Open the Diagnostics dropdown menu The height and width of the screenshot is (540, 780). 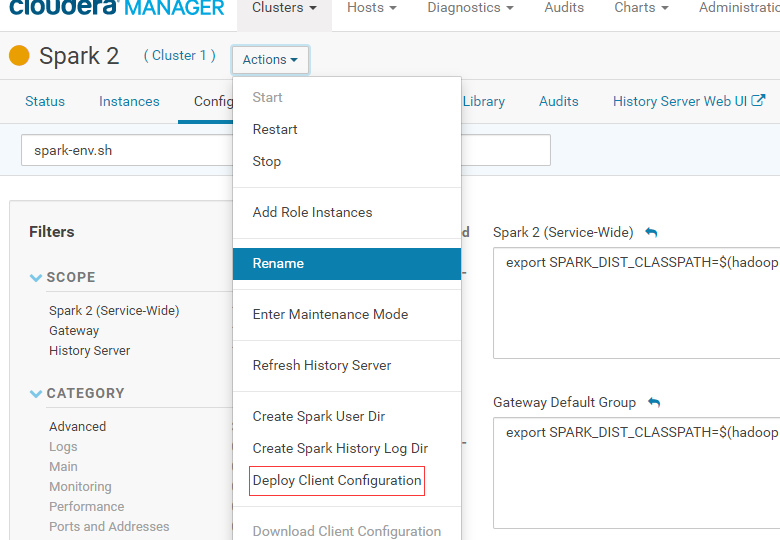click(x=470, y=8)
